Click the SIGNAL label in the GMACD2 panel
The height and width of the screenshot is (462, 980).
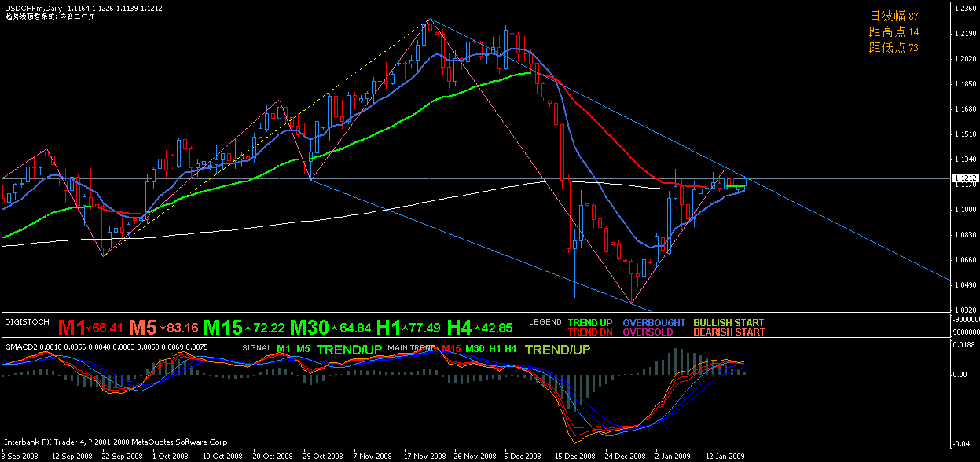pos(256,347)
